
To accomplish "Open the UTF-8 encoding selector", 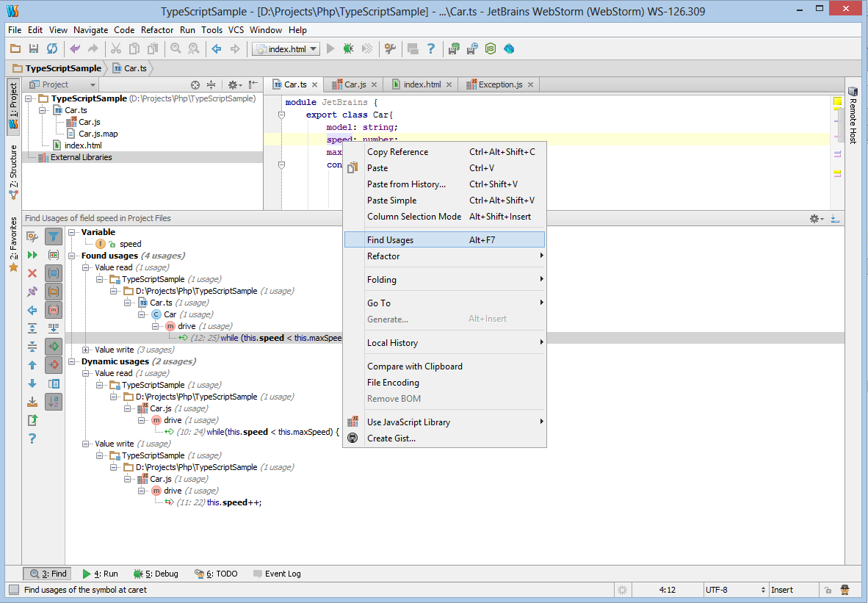I will tap(734, 590).
